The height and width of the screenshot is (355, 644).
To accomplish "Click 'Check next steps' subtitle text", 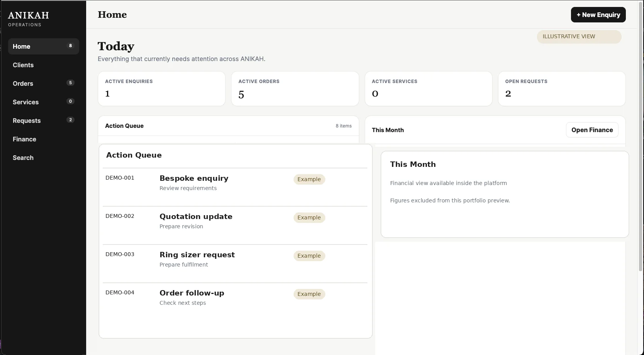I will (183, 303).
